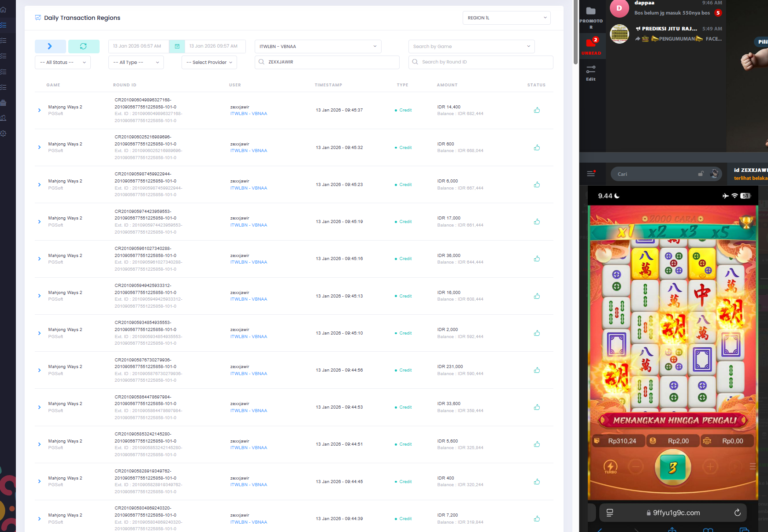
Task: Open the calendar icon between date fields
Action: point(177,46)
